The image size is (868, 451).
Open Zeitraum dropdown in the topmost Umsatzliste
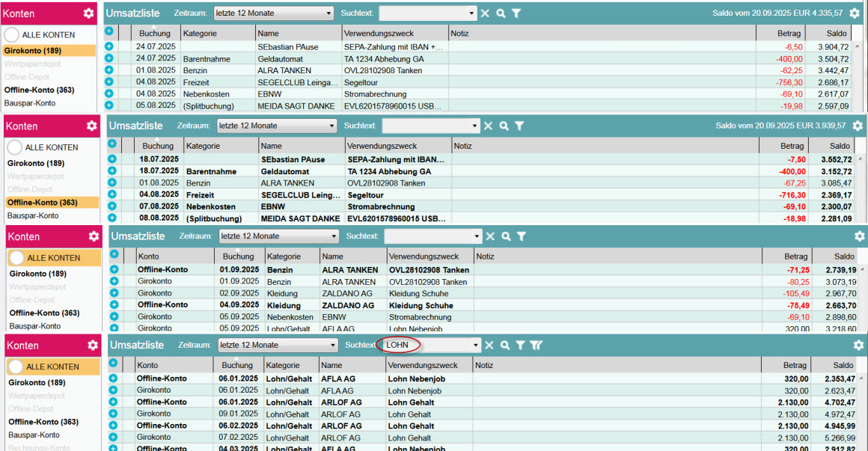274,13
